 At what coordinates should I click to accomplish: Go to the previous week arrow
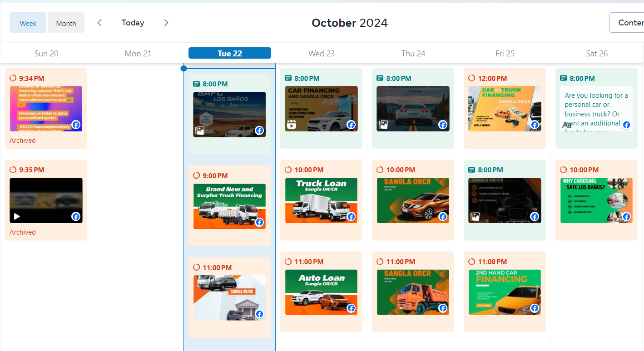[99, 23]
